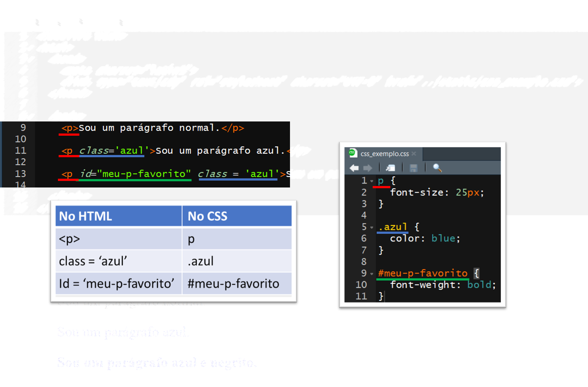Click the blue color value on line 6
This screenshot has height=387, width=588.
444,238
